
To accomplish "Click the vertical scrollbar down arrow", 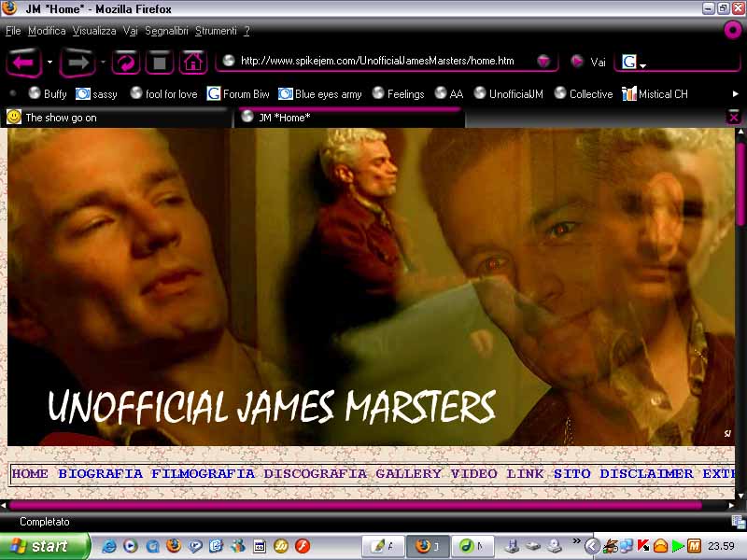I will point(740,496).
